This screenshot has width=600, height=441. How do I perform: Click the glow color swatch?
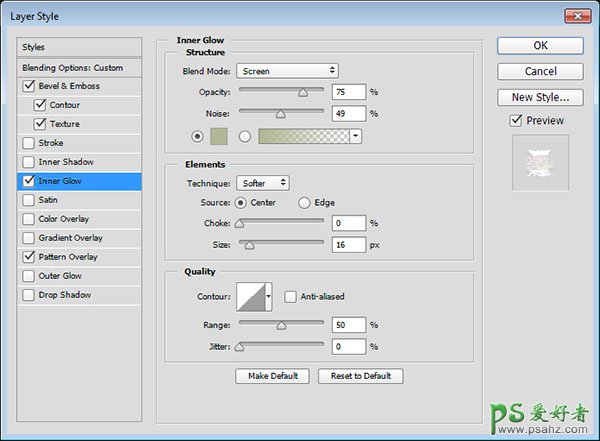(x=220, y=136)
